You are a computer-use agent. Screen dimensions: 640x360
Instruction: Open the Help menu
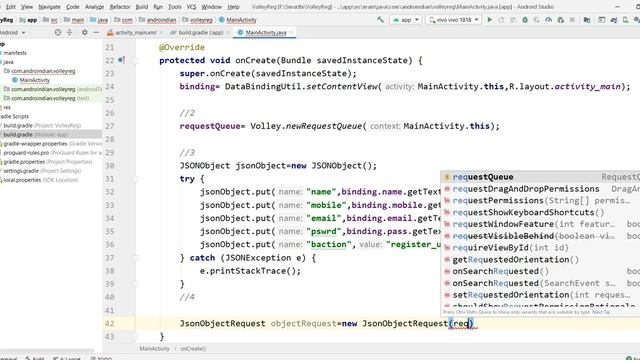[x=233, y=7]
